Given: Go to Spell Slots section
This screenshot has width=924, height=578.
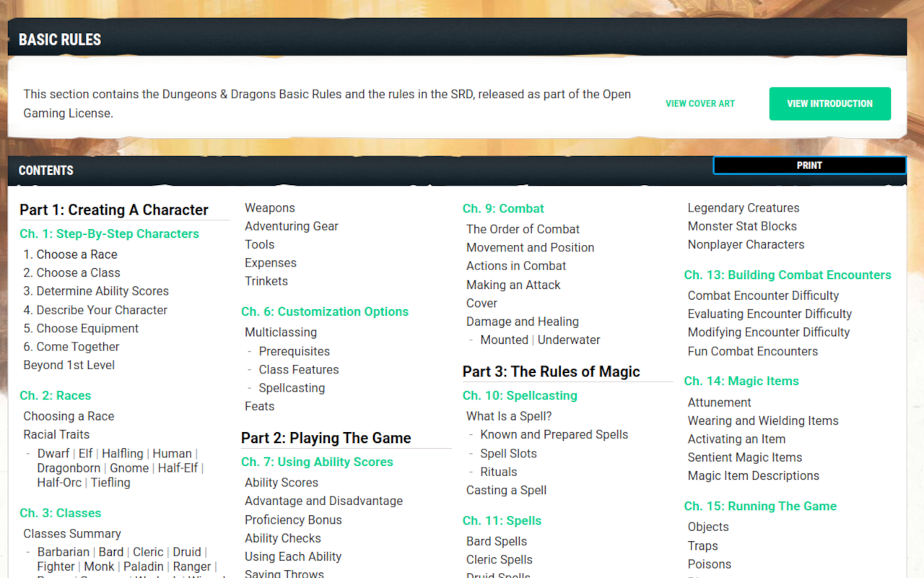Looking at the screenshot, I should 508,453.
